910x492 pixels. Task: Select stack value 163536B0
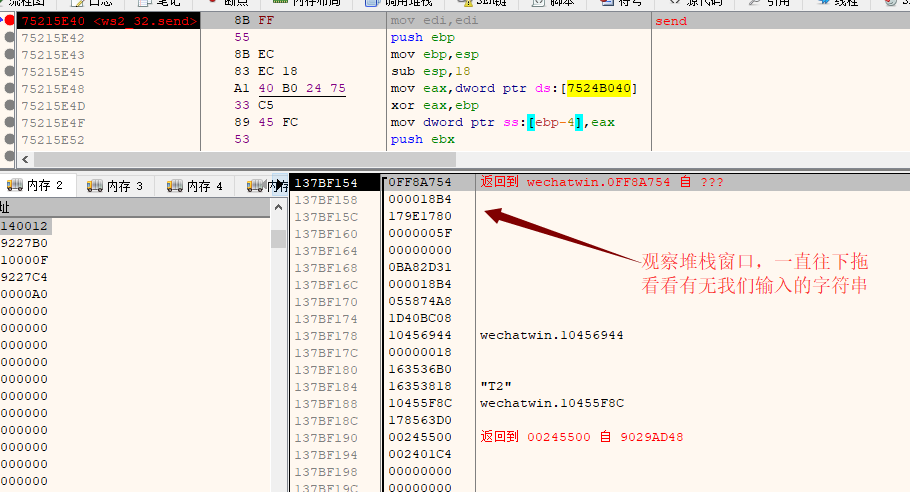pyautogui.click(x=420, y=369)
